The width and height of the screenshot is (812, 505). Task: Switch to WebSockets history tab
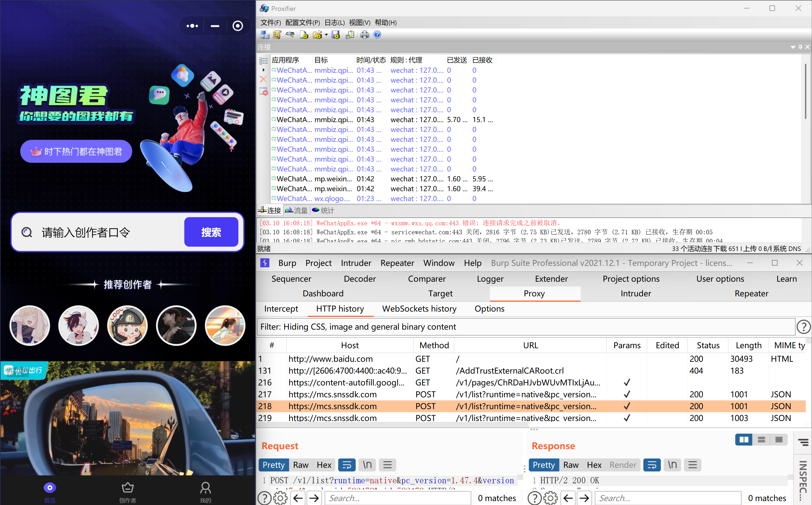419,308
